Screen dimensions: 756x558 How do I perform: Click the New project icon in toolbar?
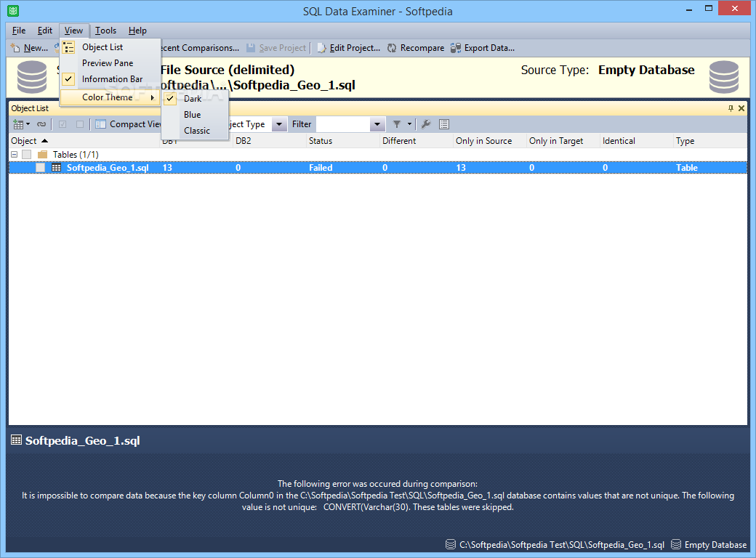tap(15, 48)
